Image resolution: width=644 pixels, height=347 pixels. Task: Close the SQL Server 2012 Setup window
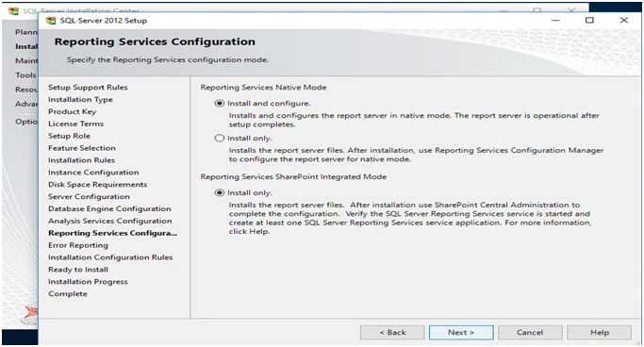[x=624, y=20]
